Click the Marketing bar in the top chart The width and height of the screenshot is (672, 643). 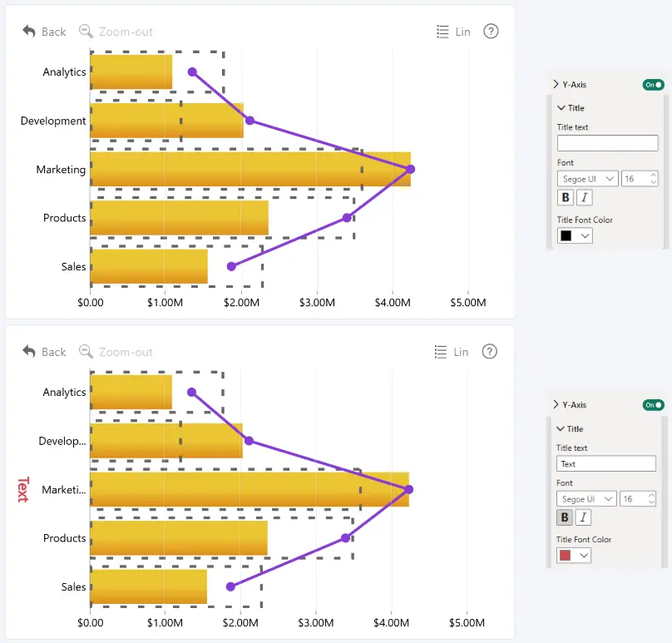point(250,169)
